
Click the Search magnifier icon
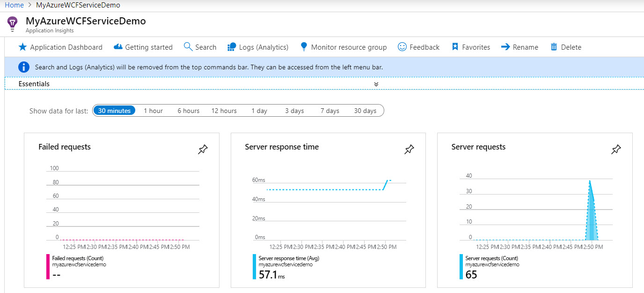(x=188, y=47)
